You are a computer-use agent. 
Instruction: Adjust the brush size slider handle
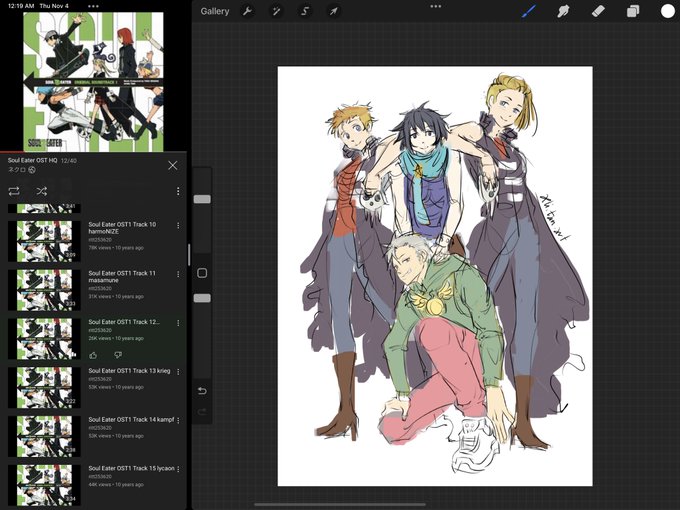(x=202, y=199)
